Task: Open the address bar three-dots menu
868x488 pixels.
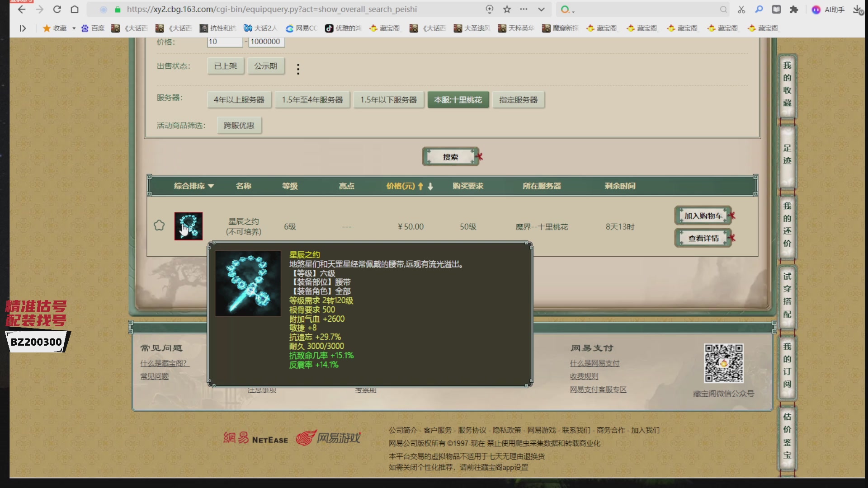Action: coord(524,9)
